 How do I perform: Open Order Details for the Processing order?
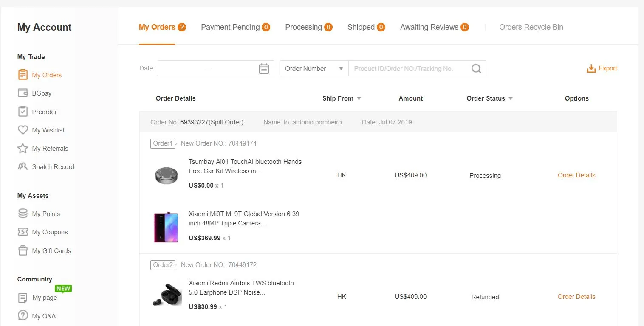pyautogui.click(x=576, y=175)
